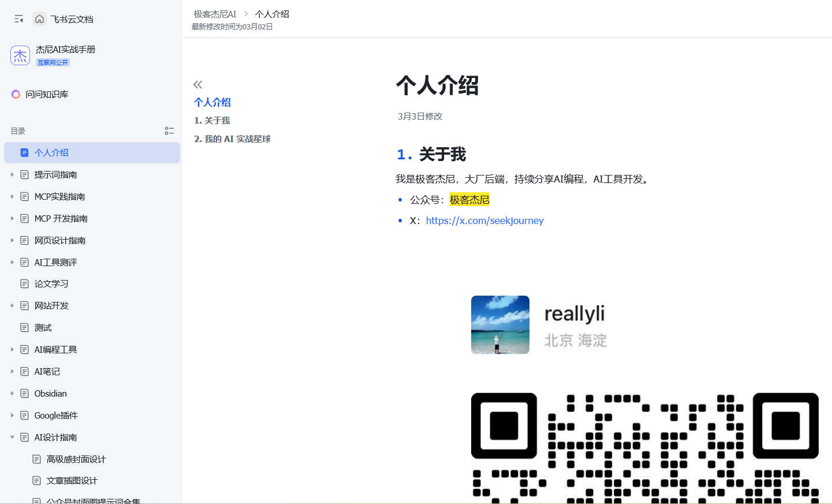
Task: Click the document icon of Obsidian
Action: click(x=24, y=393)
